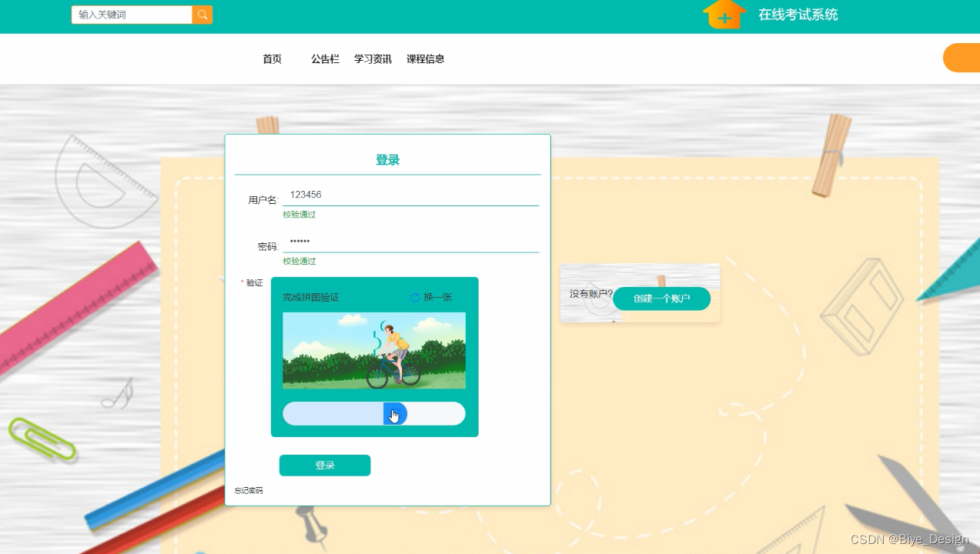Click the 创建一个账户 button
Viewport: 980px width, 554px height.
pyautogui.click(x=661, y=299)
